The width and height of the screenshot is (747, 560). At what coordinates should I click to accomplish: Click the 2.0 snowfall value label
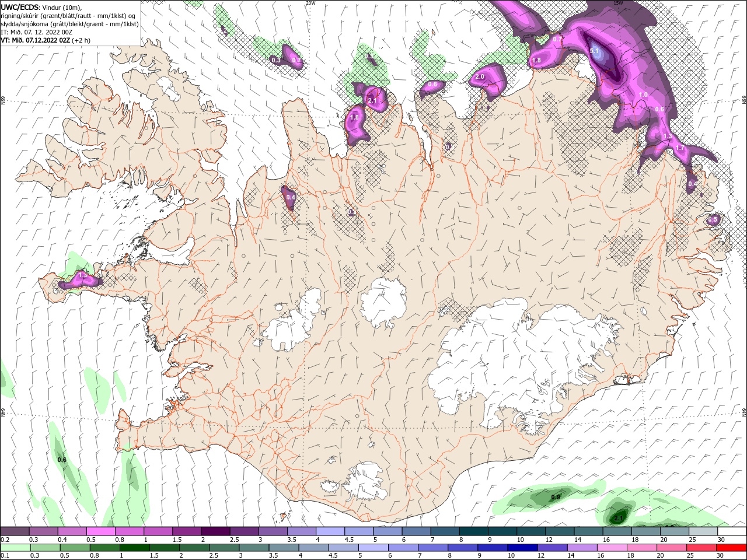click(x=480, y=77)
